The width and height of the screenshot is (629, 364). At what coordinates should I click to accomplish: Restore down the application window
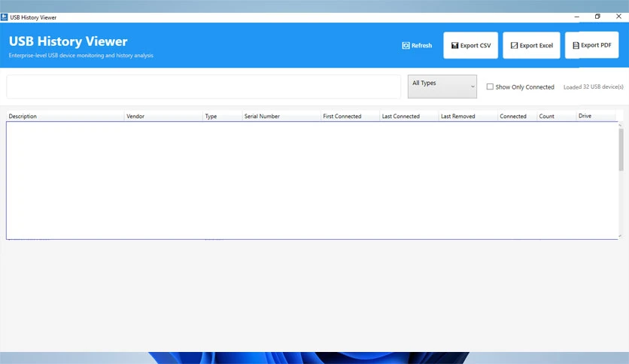click(x=597, y=17)
